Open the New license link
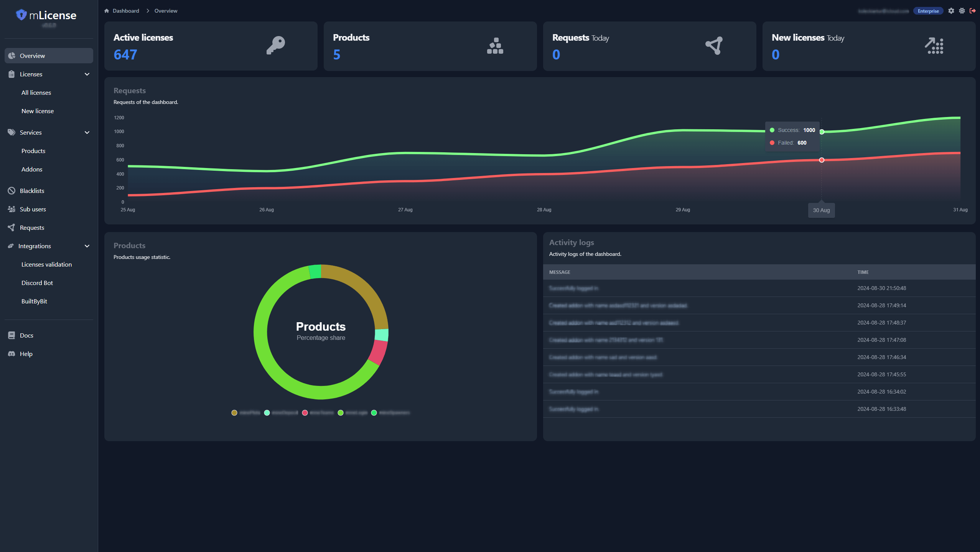The width and height of the screenshot is (980, 552). coord(38,111)
